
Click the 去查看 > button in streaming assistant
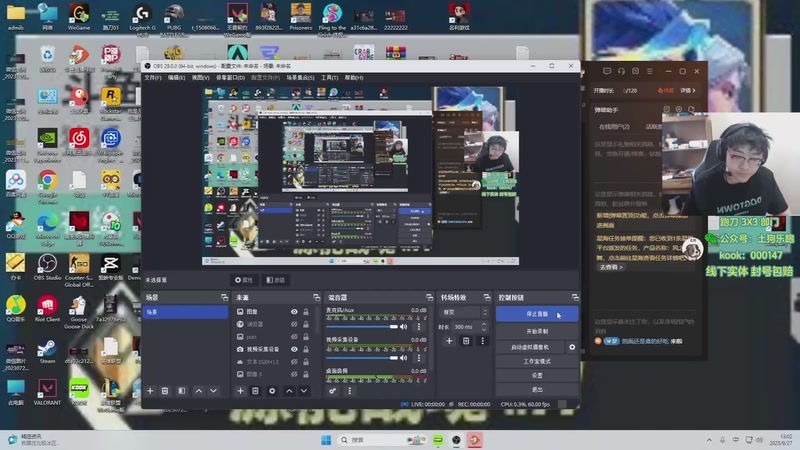611,267
